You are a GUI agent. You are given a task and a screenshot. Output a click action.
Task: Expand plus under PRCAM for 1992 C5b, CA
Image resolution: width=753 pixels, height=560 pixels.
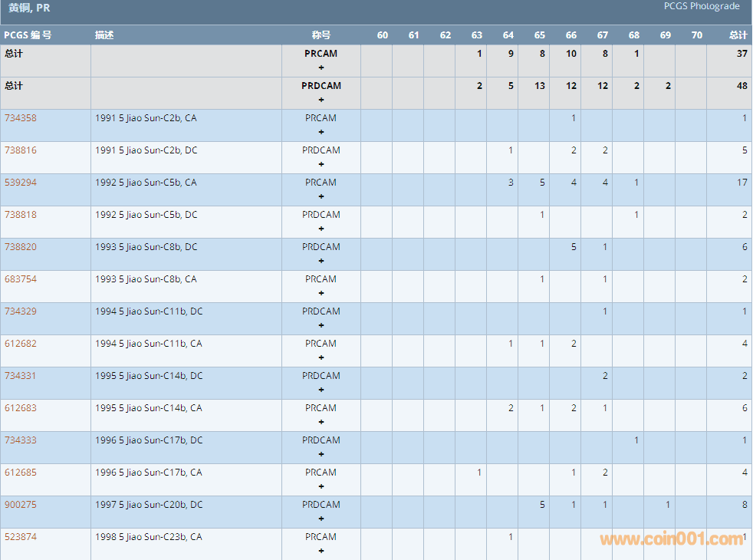pos(321,196)
